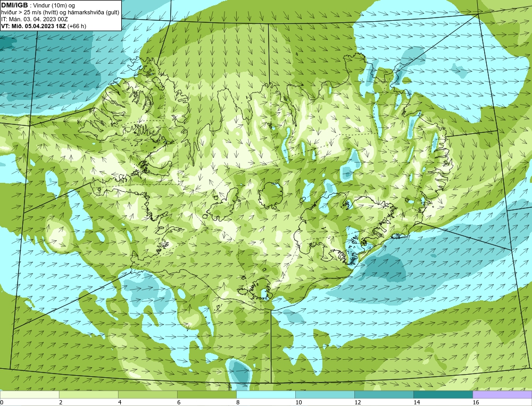
Task: Click the 'hviður > 25 m/s (hvítt)' line
Action: 29,12
